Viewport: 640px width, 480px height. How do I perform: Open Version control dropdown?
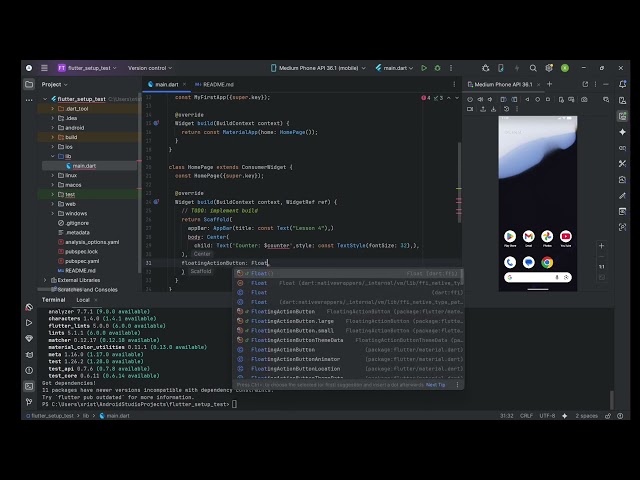pos(150,68)
